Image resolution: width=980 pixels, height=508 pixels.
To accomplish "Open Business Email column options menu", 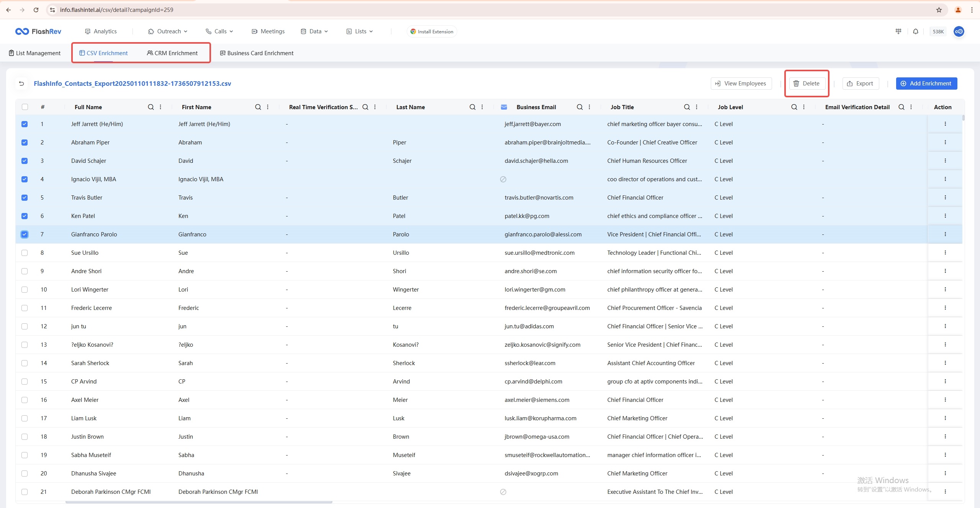I will click(589, 107).
